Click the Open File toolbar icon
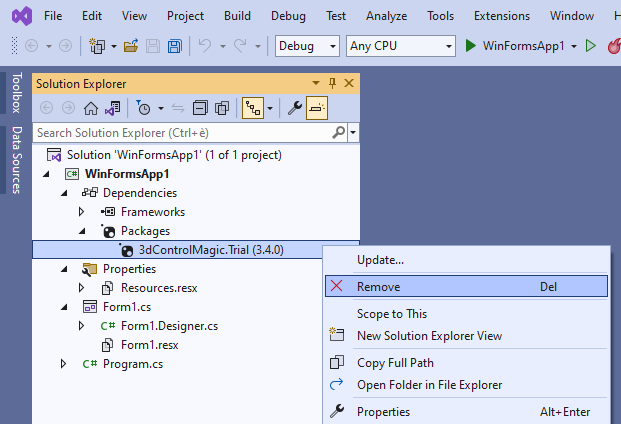Screen dimensions: 621x424 click(131, 46)
